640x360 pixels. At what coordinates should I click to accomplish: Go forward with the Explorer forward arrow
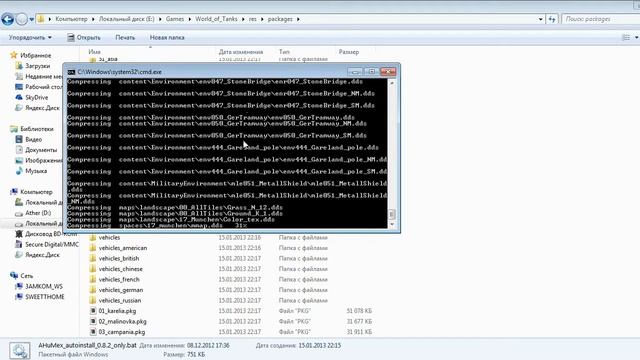click(21, 19)
